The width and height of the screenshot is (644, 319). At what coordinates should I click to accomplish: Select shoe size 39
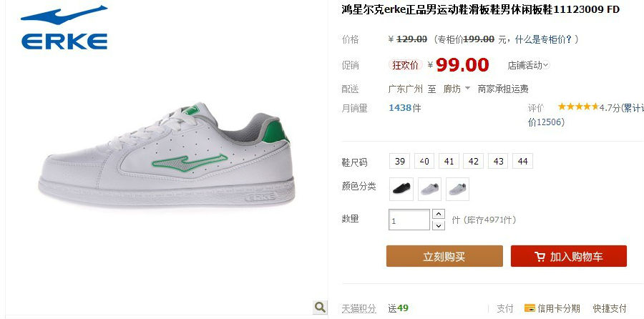point(399,162)
